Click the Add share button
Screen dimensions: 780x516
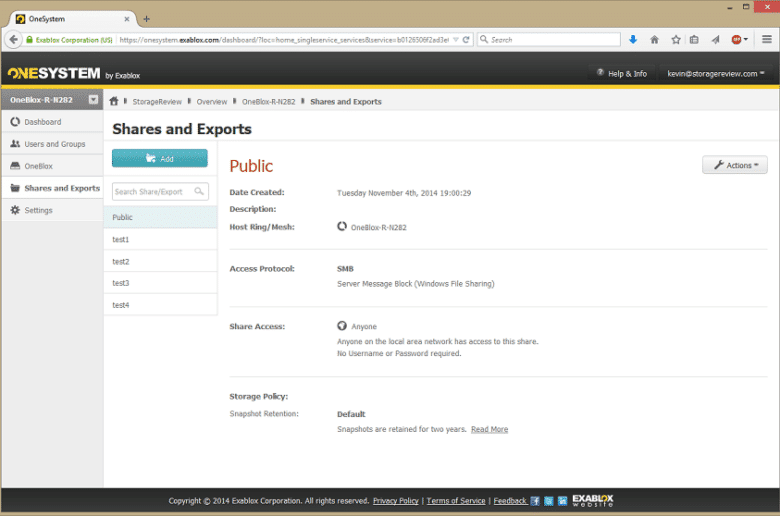tap(160, 158)
